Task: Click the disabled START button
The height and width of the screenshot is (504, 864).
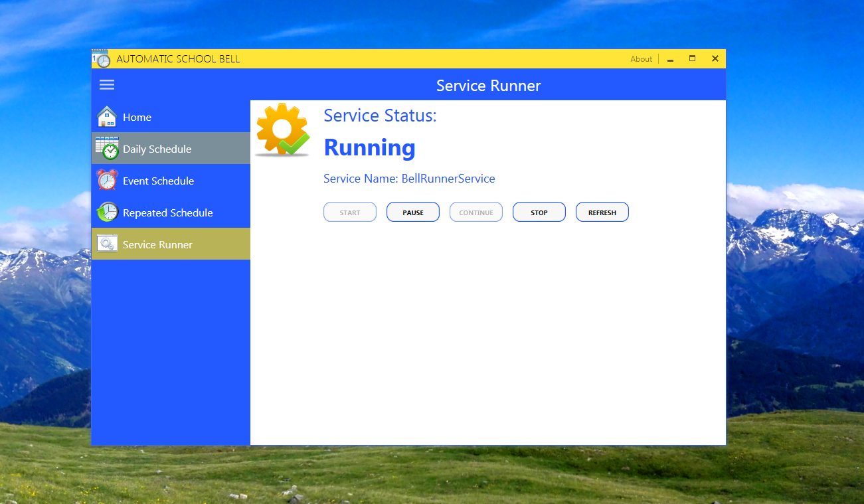Action: click(x=349, y=211)
